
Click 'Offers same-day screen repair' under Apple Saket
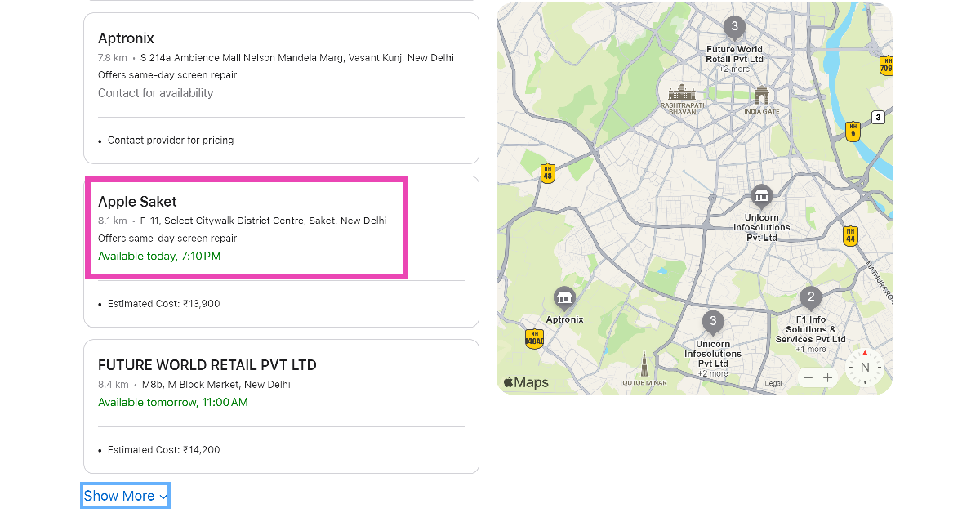click(167, 239)
